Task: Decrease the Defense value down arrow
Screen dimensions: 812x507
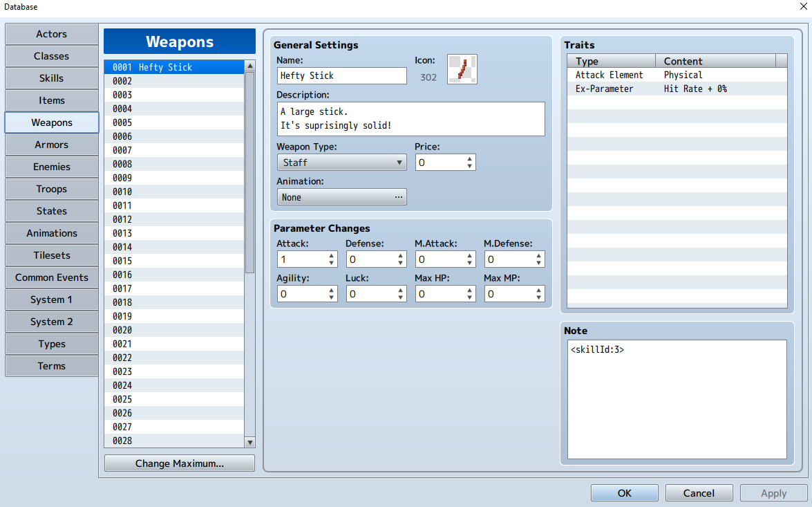Action: click(400, 263)
